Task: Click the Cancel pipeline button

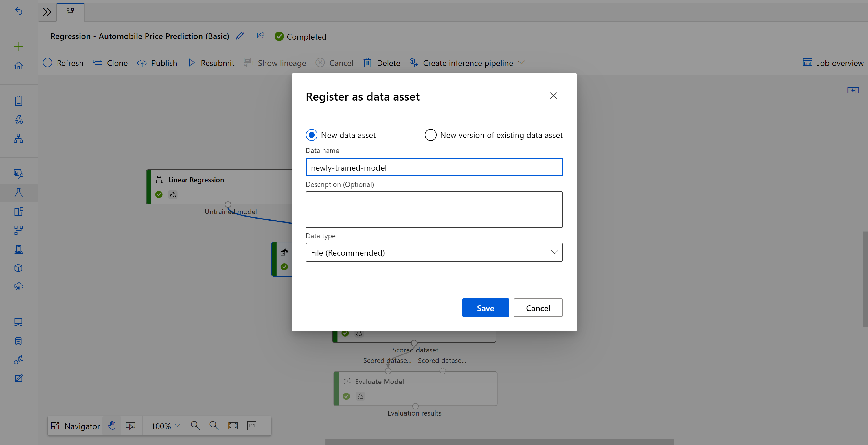Action: (335, 63)
